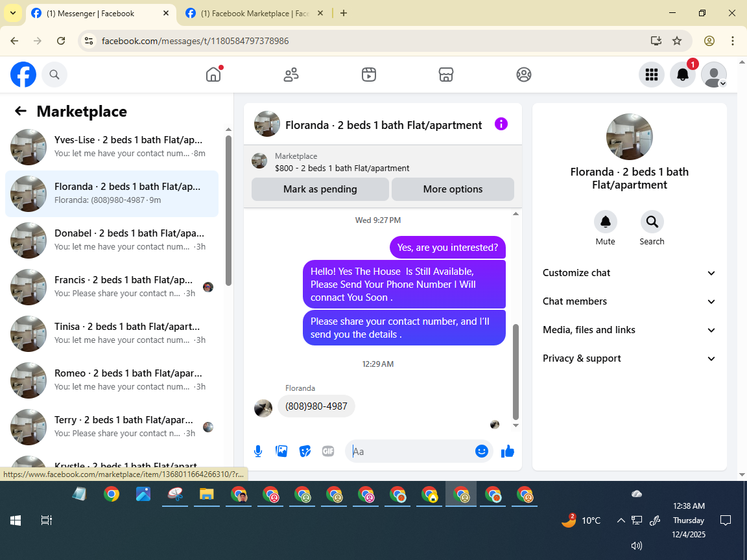The image size is (747, 560).
Task: Show hidden system tray icons chevron
Action: coord(621,520)
